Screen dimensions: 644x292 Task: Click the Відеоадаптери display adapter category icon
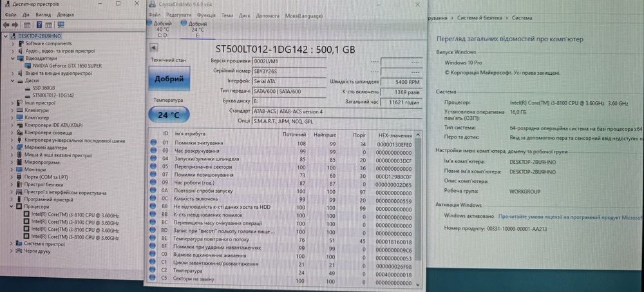(x=21, y=59)
